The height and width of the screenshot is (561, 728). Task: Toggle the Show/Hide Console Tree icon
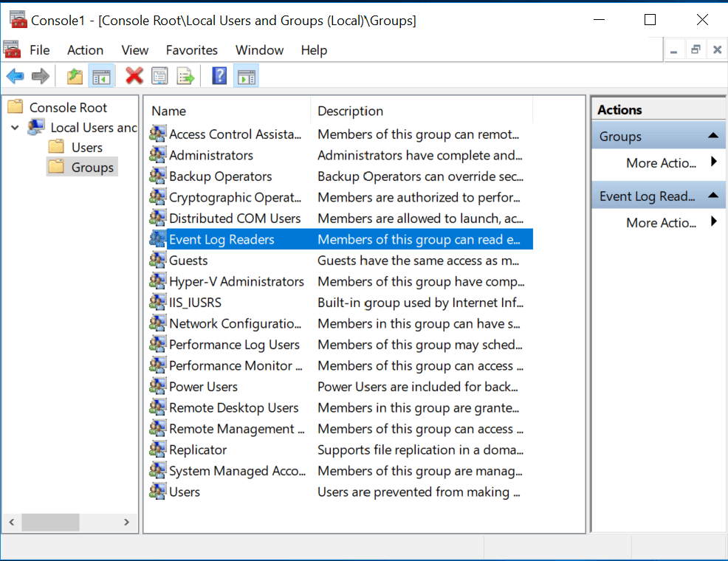tap(101, 76)
